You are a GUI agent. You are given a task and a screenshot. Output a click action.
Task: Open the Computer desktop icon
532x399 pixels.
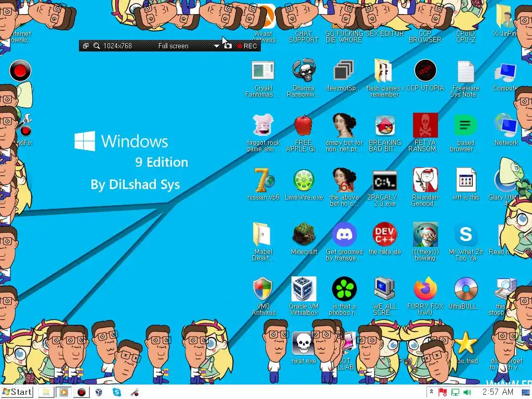tap(506, 72)
